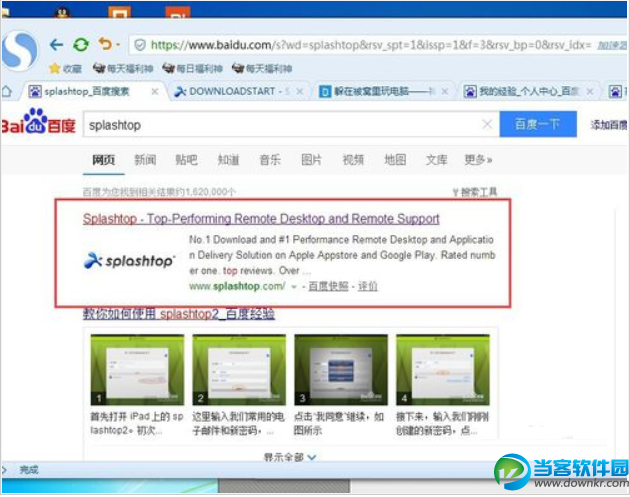The height and width of the screenshot is (497, 630).
Task: Open the 教你如何使用 splashtop2 百度经验 result
Action: click(x=179, y=314)
